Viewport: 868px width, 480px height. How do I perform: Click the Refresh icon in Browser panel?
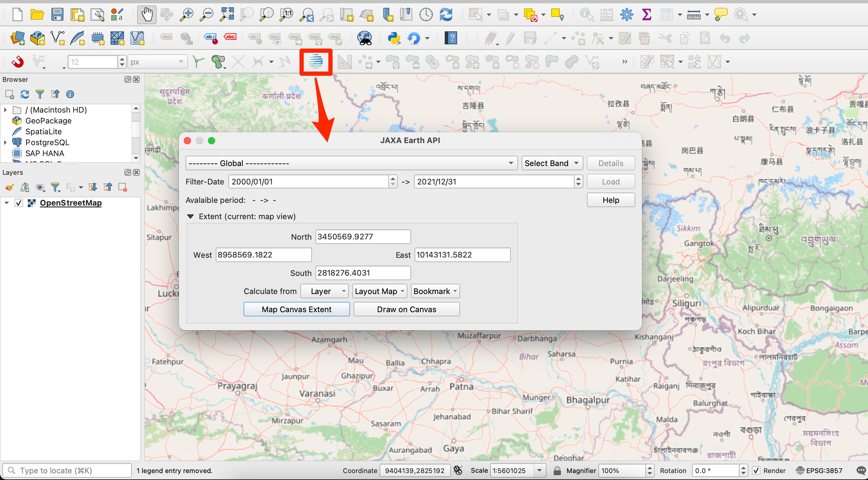coord(24,94)
